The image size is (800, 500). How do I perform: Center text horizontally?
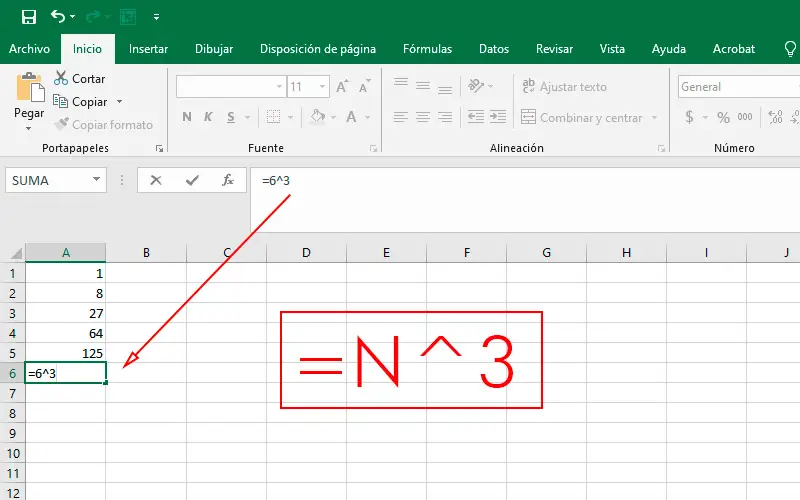(x=423, y=117)
